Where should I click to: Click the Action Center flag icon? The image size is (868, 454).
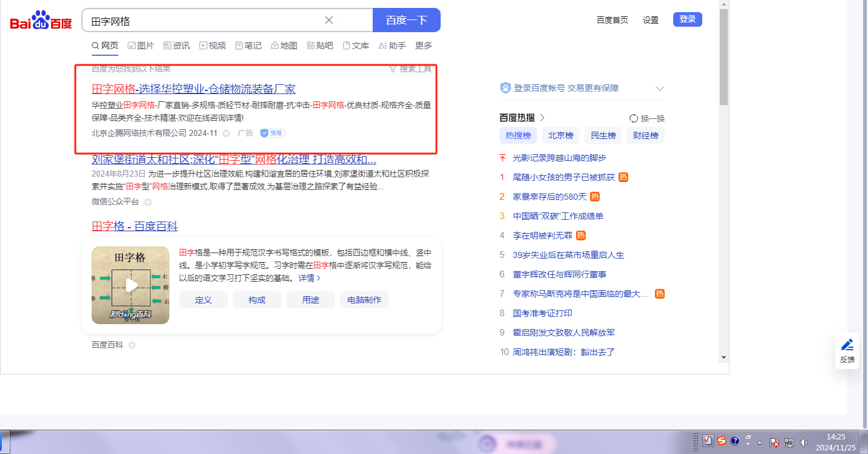[774, 442]
